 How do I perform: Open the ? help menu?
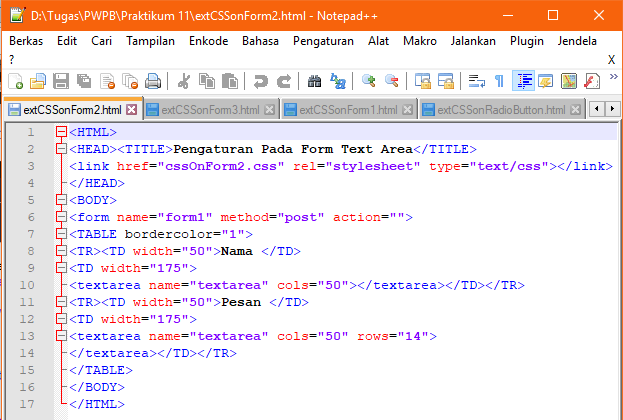[12, 60]
